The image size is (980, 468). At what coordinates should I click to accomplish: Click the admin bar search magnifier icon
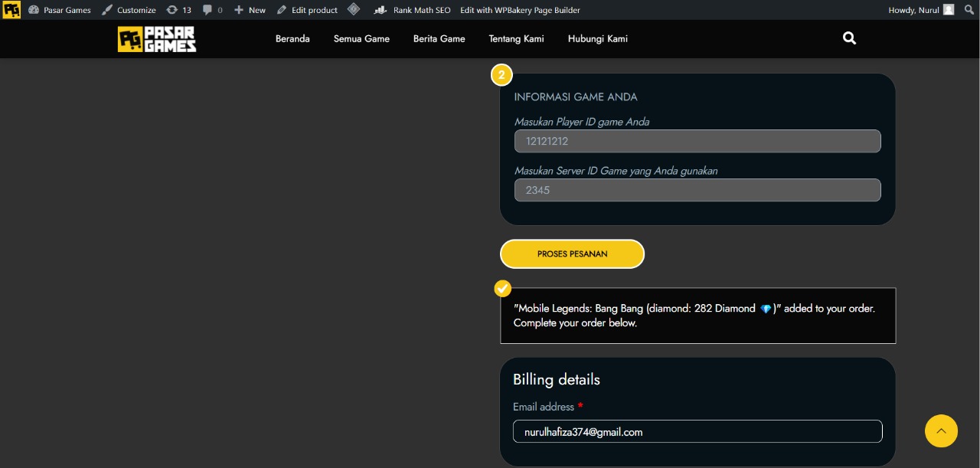(969, 10)
